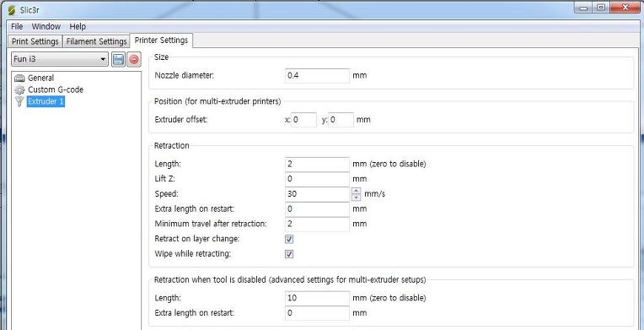Click the Lift Z input field
644x330 pixels.
(x=317, y=179)
